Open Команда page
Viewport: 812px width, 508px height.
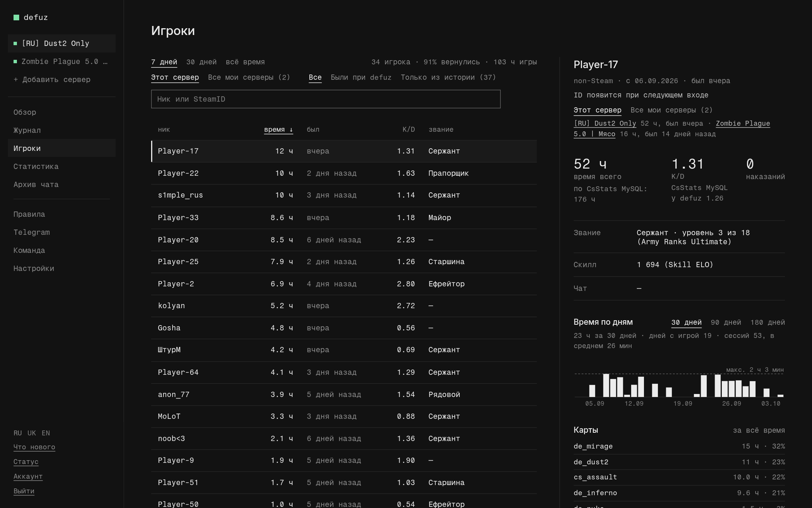click(x=62, y=250)
